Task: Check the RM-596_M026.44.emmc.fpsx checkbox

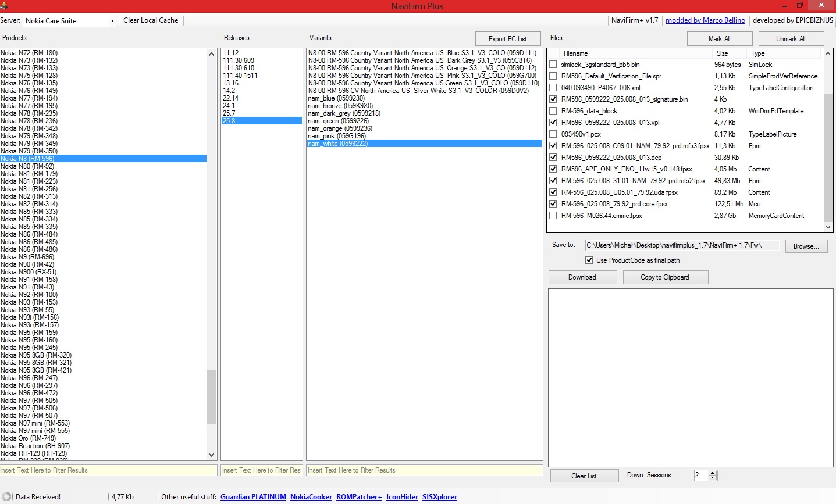Action: click(x=553, y=216)
